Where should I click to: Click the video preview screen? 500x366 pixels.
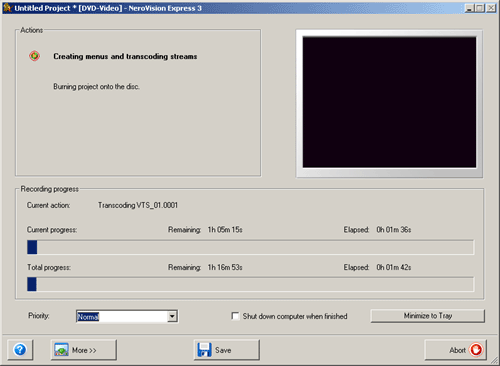coord(389,102)
